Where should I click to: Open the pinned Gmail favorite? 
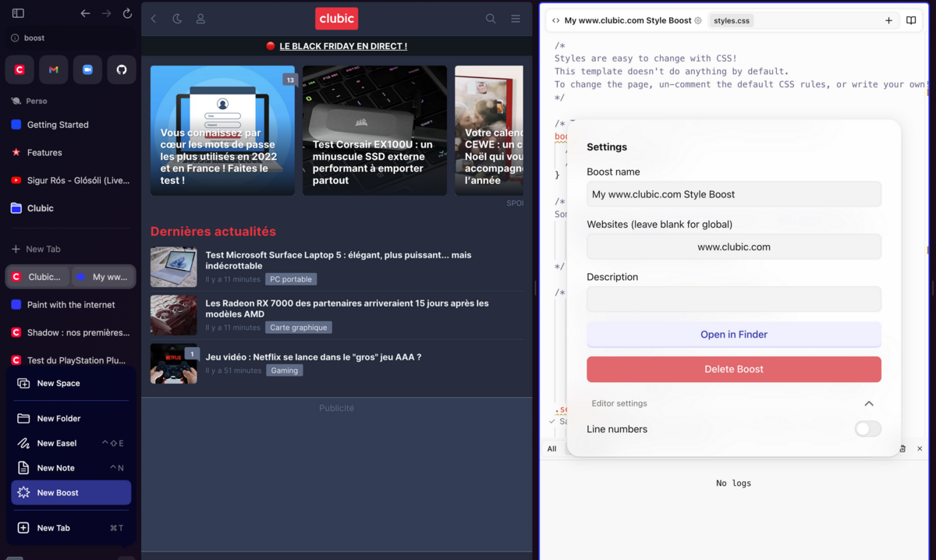53,69
